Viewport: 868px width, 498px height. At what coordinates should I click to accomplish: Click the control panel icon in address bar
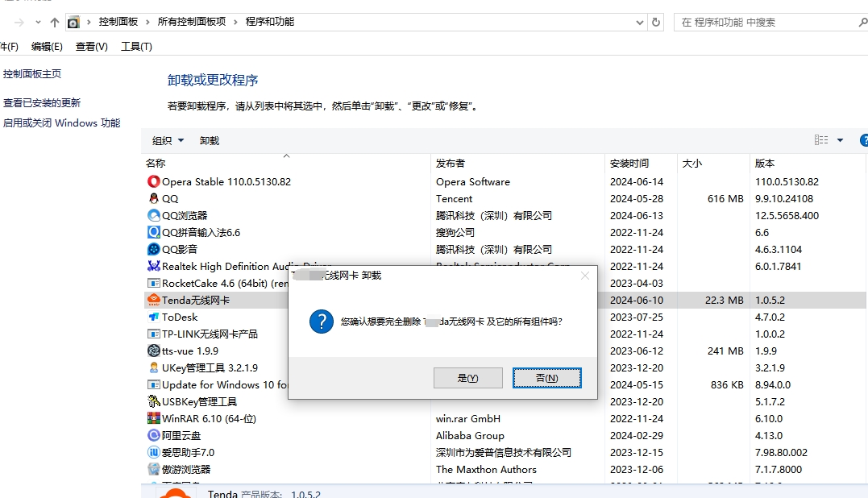pos(73,22)
